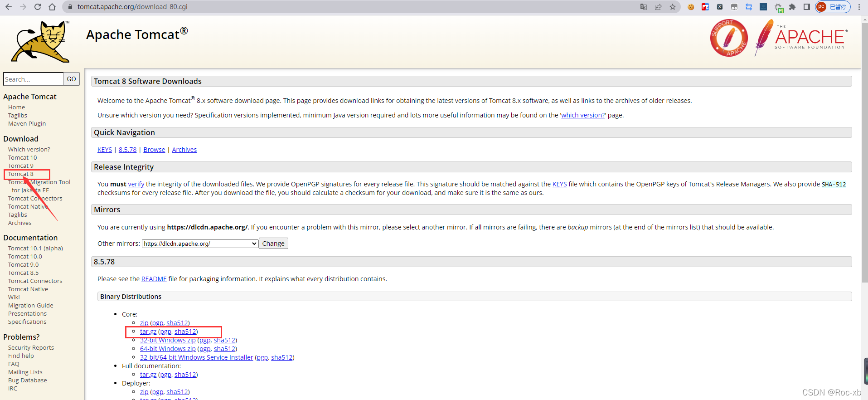
Task: Open the blue arrows sync extension icon
Action: pos(749,7)
